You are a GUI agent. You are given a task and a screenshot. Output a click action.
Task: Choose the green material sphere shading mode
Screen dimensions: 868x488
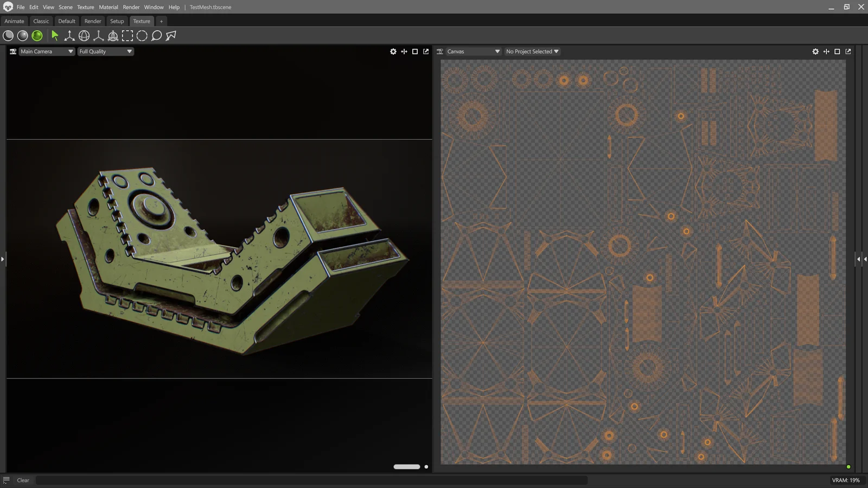pyautogui.click(x=37, y=35)
